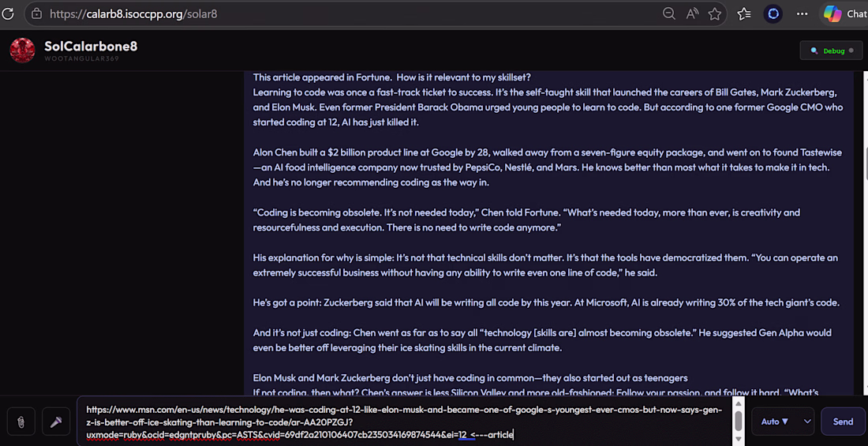This screenshot has height=446, width=868.
Task: Click the red SolCalarbone8 avatar logo
Action: click(22, 51)
